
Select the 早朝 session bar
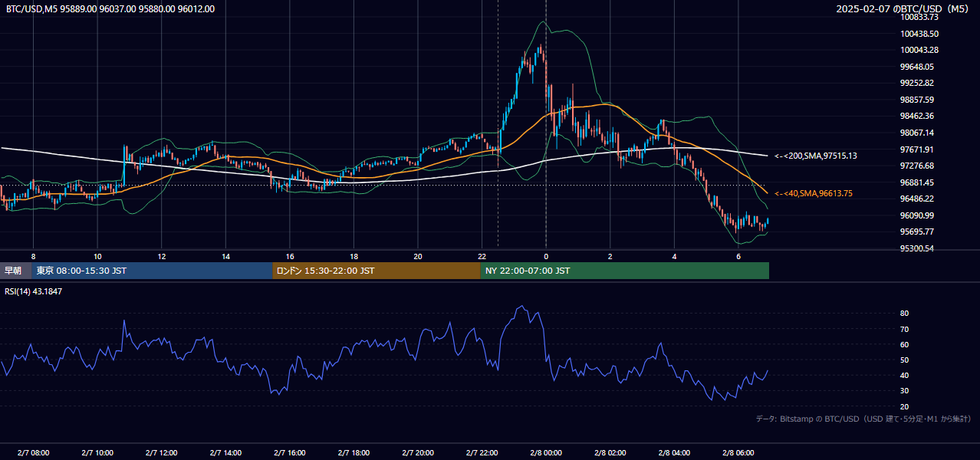(16, 271)
